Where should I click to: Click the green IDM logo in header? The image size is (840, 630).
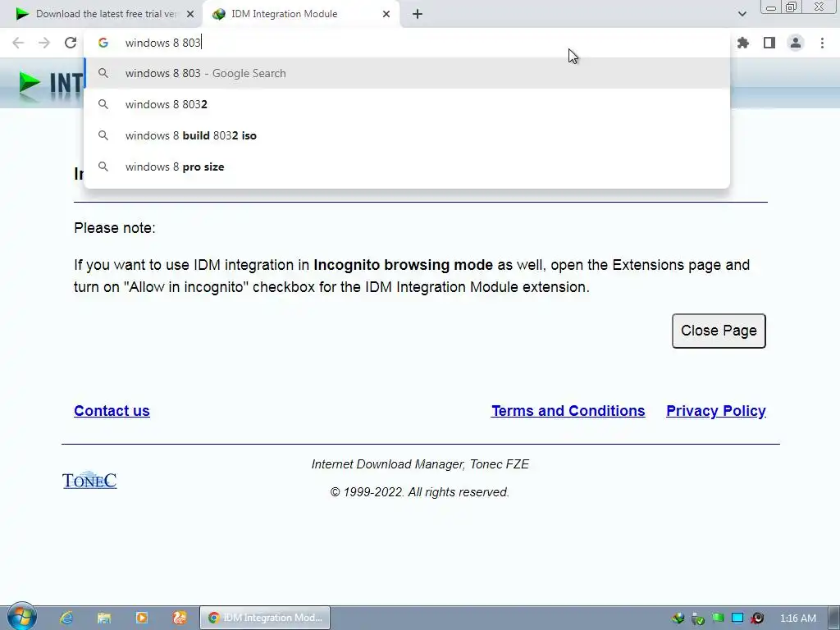coord(30,83)
